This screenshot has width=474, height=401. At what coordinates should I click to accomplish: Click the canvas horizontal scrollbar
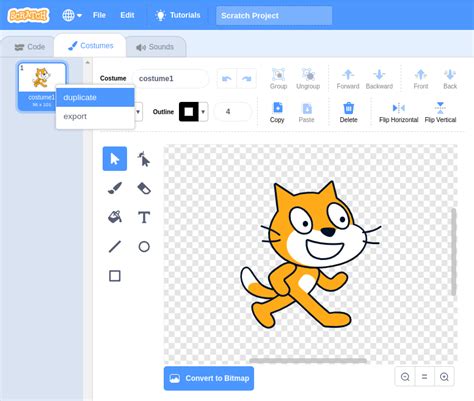tap(308, 360)
